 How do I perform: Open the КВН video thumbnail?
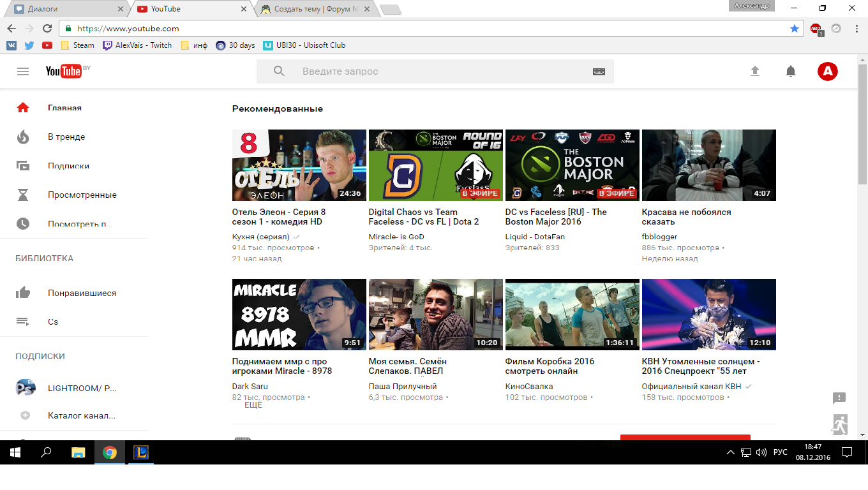(709, 315)
